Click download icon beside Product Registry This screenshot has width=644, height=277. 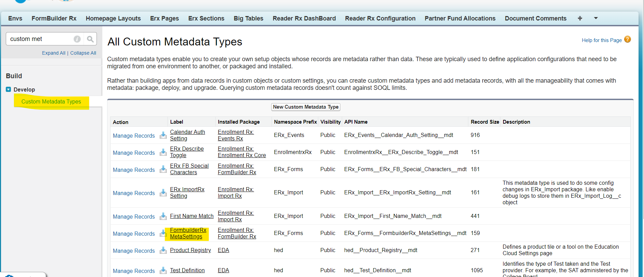pyautogui.click(x=163, y=250)
